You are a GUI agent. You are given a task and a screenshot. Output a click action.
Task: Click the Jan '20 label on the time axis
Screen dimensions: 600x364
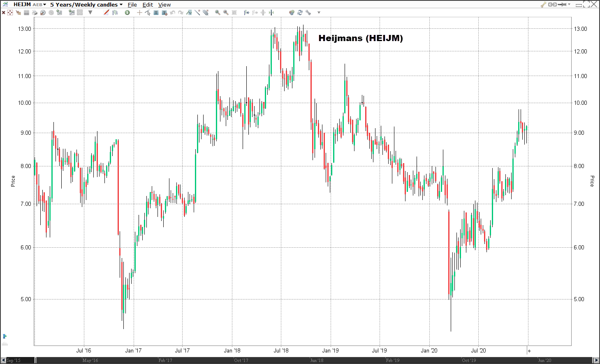[x=429, y=350]
